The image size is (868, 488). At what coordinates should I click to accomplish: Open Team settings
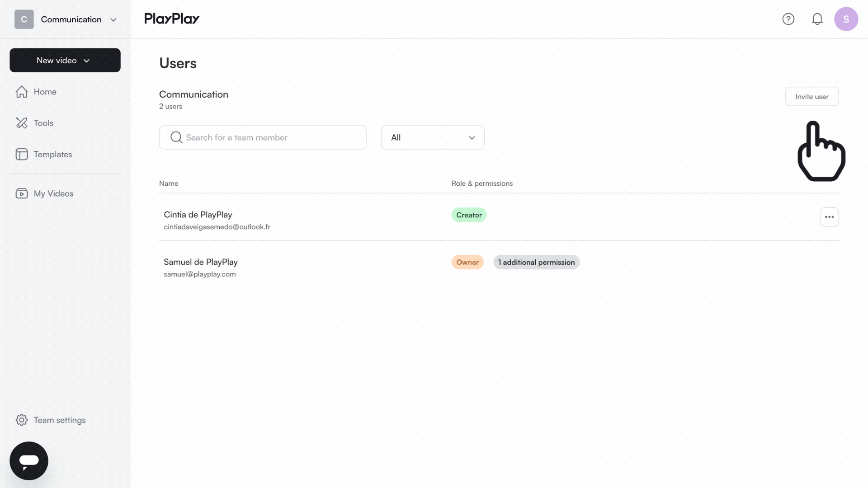coord(60,420)
